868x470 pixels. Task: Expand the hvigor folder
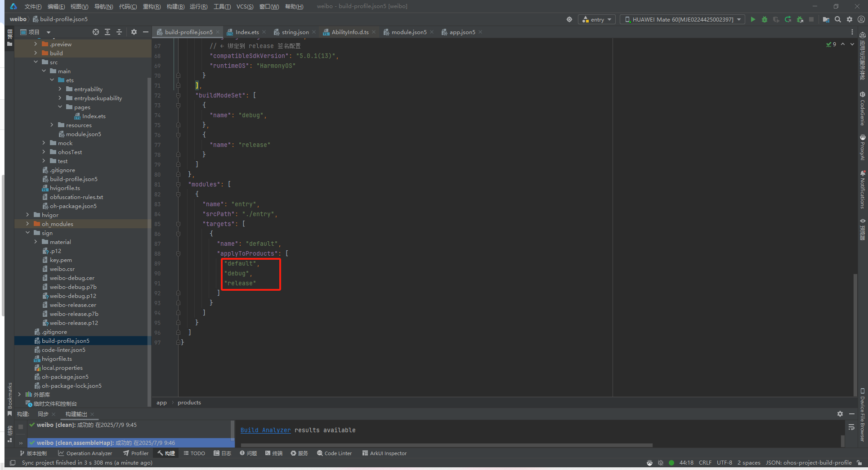(x=28, y=215)
